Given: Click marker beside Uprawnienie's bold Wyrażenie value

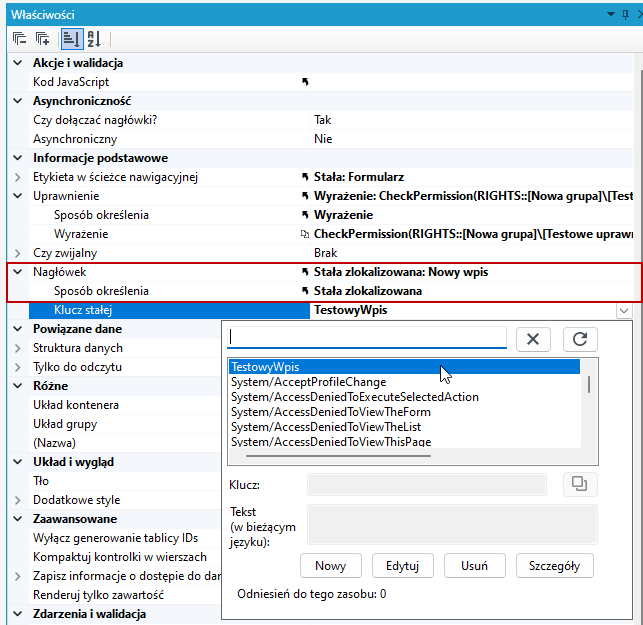Looking at the screenshot, I should click(x=305, y=215).
